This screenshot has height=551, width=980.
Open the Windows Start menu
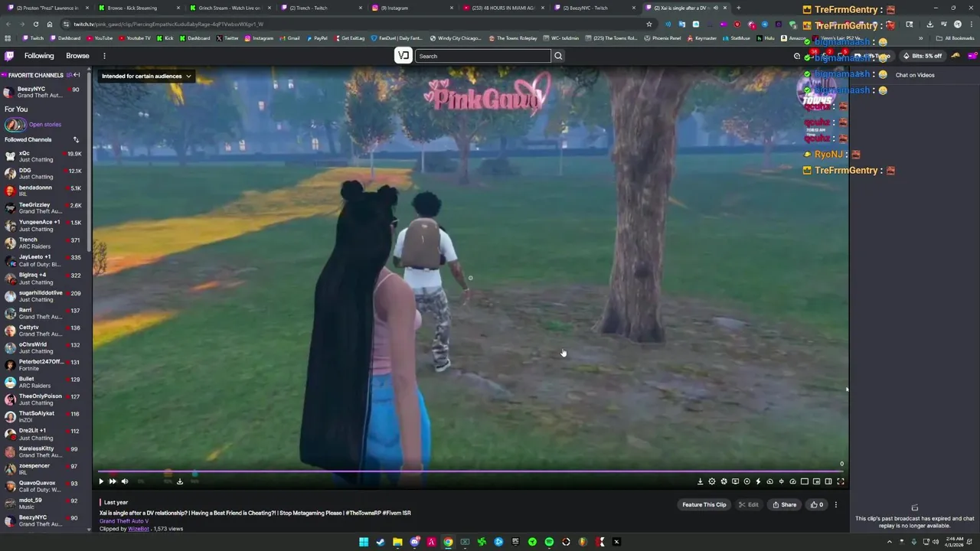coord(364,542)
